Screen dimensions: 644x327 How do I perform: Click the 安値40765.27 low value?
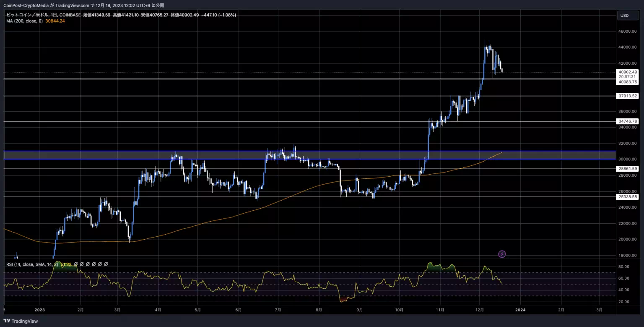click(154, 15)
